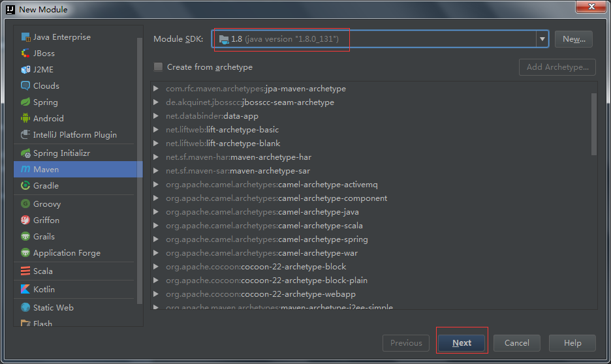
Task: Choose Java Enterprise module type
Action: pyautogui.click(x=62, y=37)
